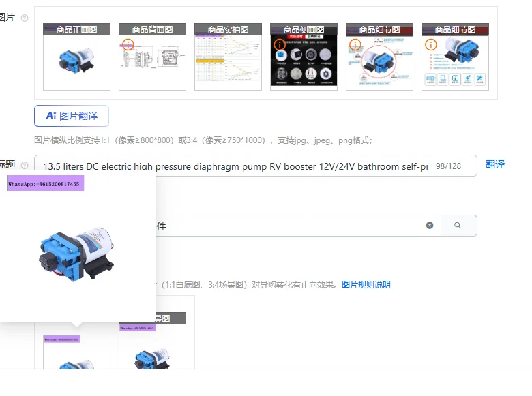Click the image ratio hint text
This screenshot has height=396, width=532.
tap(203, 140)
